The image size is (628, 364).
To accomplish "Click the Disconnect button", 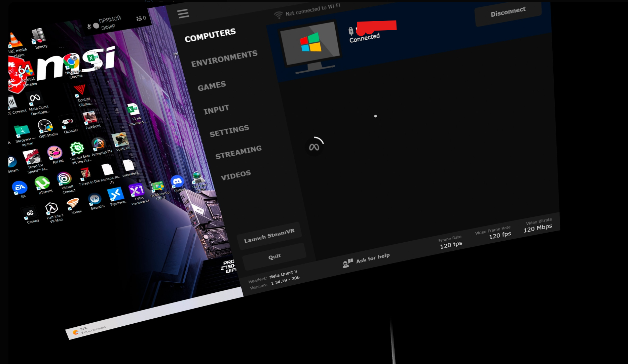I will (508, 12).
